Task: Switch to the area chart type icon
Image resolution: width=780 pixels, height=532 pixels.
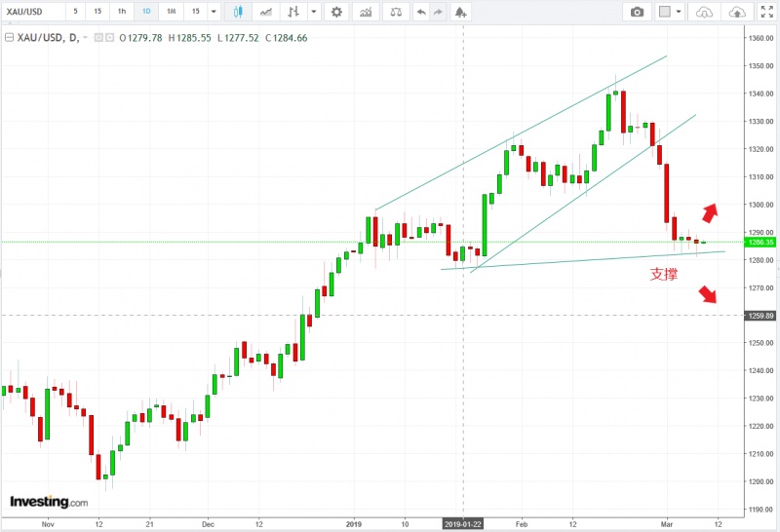Action: pos(265,12)
